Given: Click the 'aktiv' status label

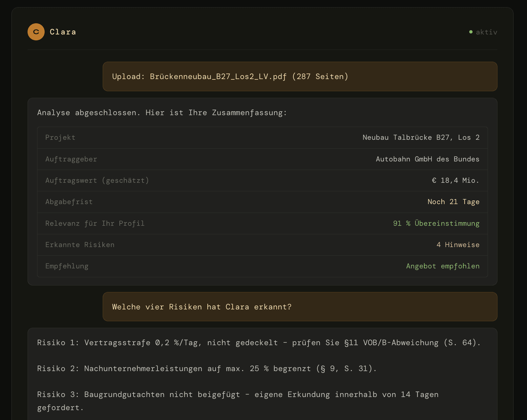Looking at the screenshot, I should [487, 32].
